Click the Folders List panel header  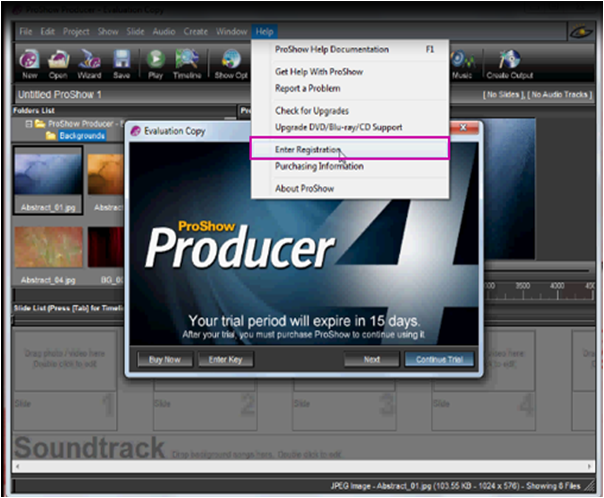click(x=34, y=111)
